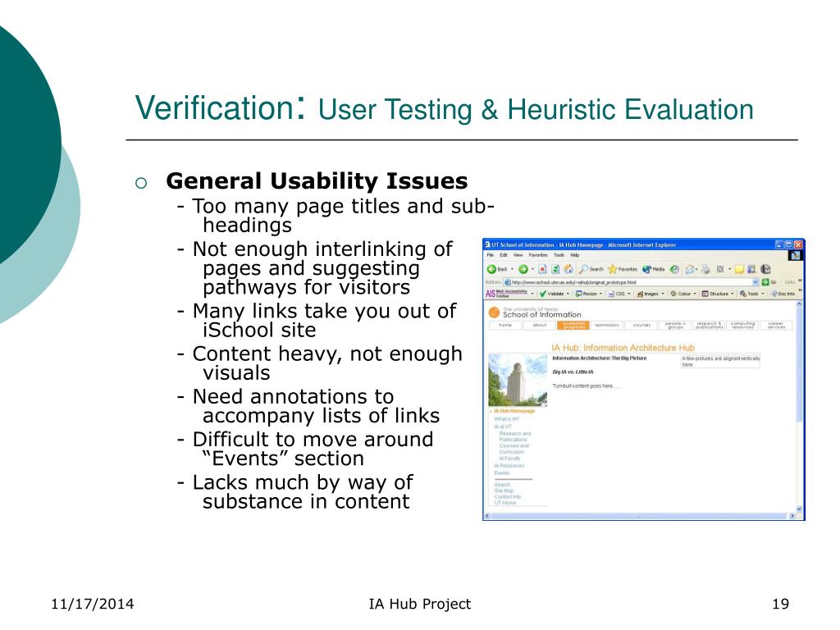The image size is (840, 630).
Task: Open the Back button history dropdown arrow
Action: tap(512, 269)
